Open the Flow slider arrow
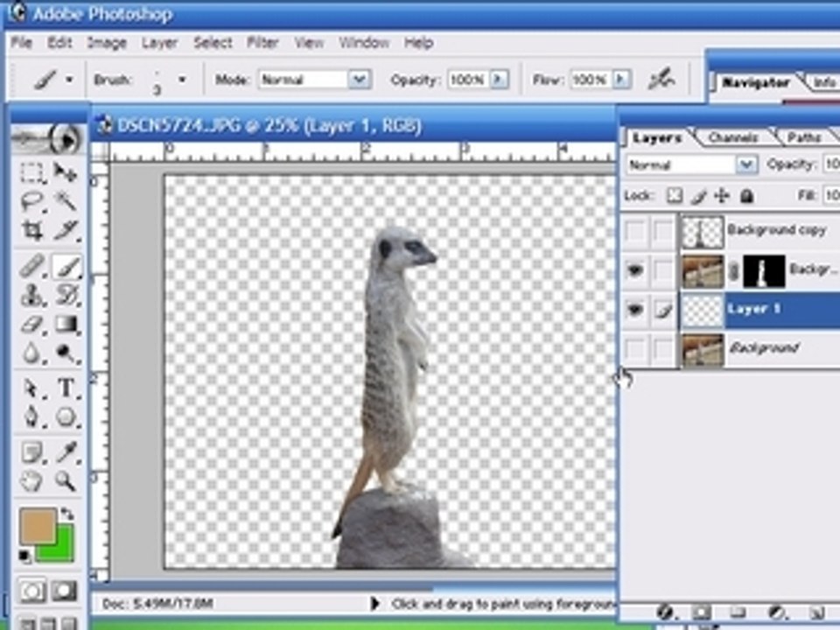840x630 pixels. (621, 80)
